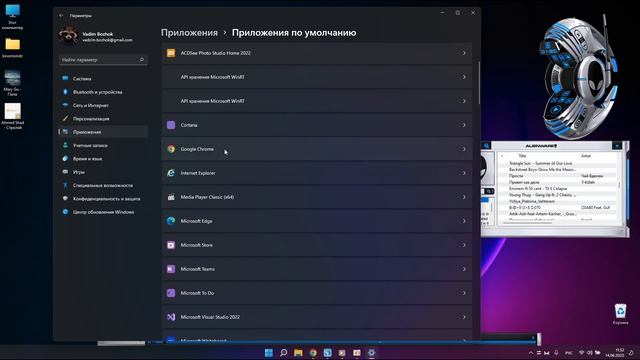The image size is (640, 360).
Task: Click the Alienware playlist vertical scrollbar
Action: (x=619, y=184)
